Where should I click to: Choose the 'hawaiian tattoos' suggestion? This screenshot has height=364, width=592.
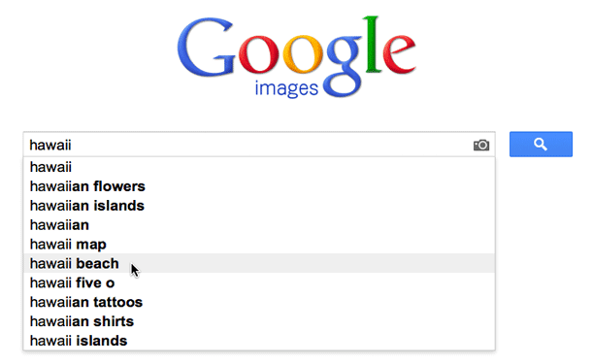click(259, 302)
